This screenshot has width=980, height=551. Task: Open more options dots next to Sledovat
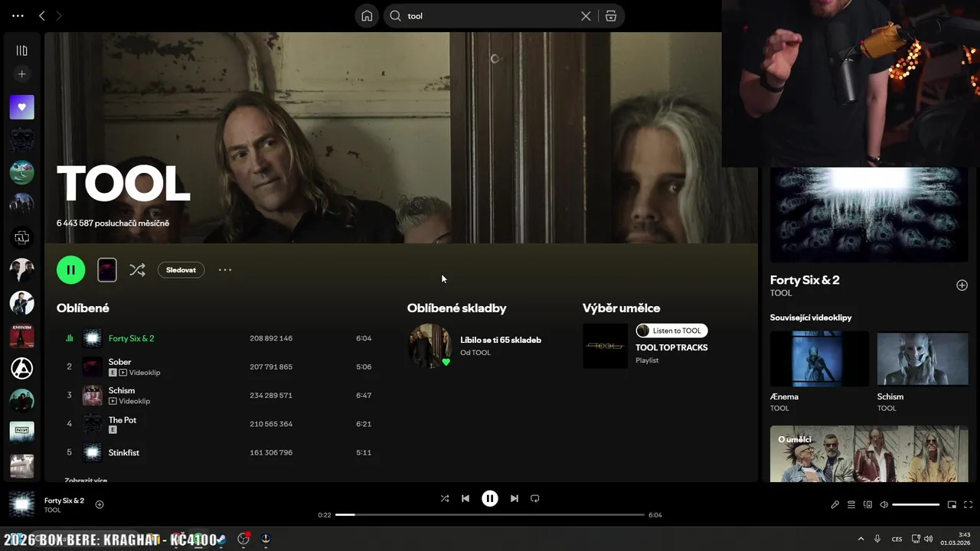[x=225, y=269]
